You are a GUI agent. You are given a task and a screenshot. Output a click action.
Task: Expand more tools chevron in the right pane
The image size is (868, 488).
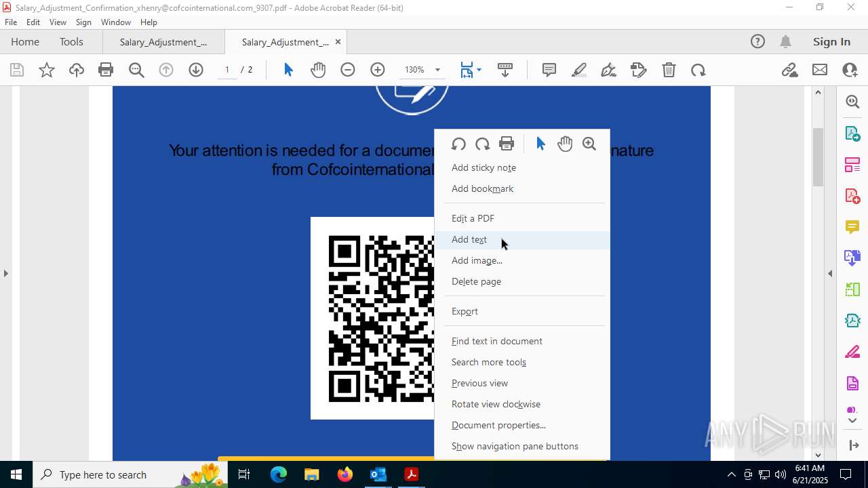pyautogui.click(x=852, y=420)
